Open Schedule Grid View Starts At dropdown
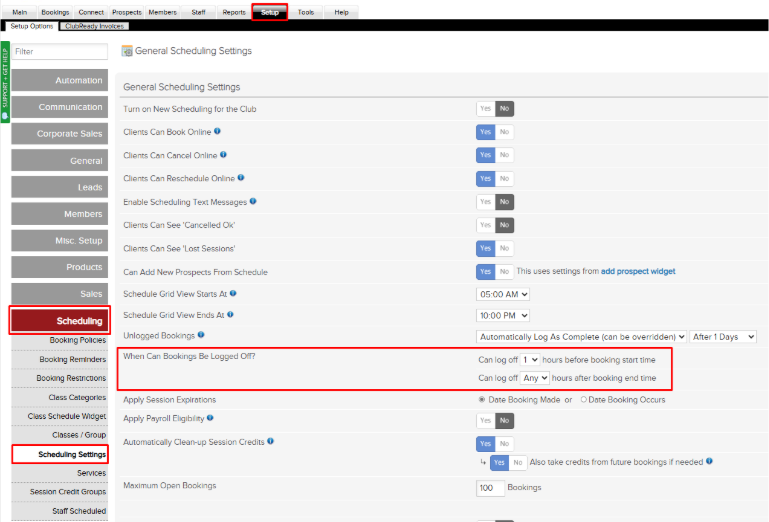Image resolution: width=769 pixels, height=522 pixels. click(x=503, y=294)
